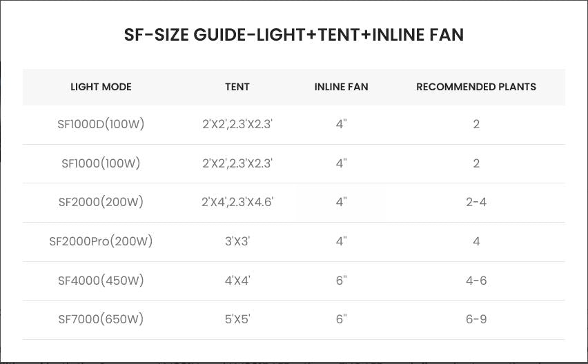
Task: Select the 2'X4',2.3'X4.6' tent size cell
Action: 237,202
